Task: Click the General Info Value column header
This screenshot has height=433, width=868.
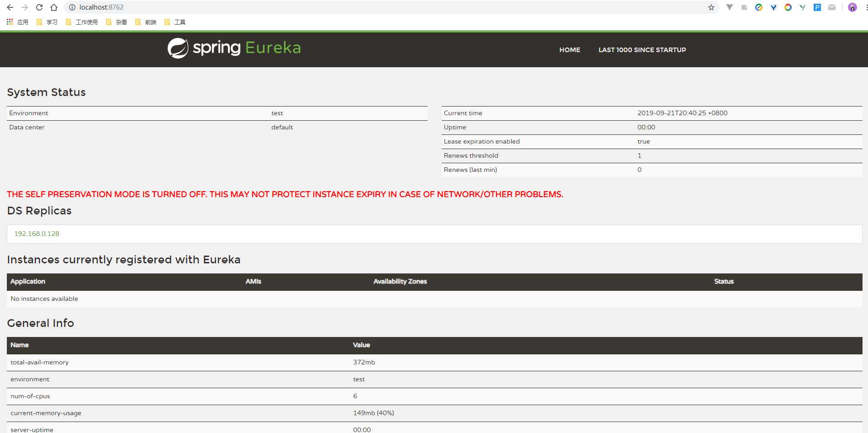Action: coord(361,345)
